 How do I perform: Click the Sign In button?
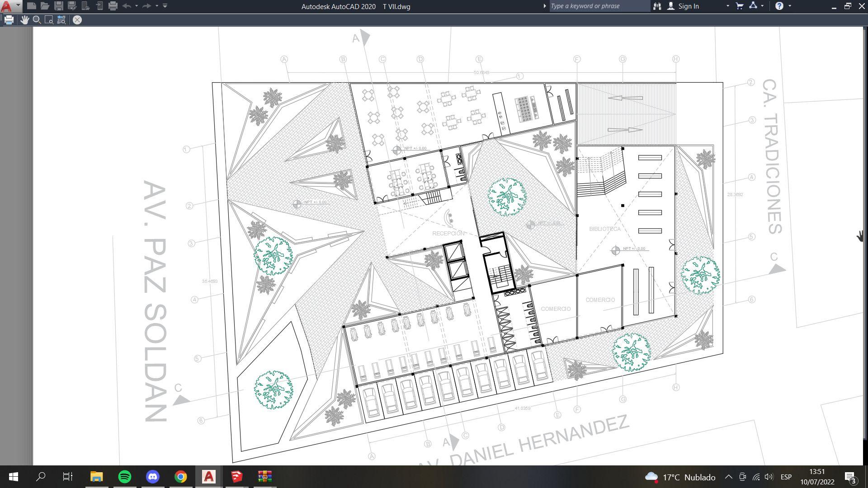[x=684, y=6]
